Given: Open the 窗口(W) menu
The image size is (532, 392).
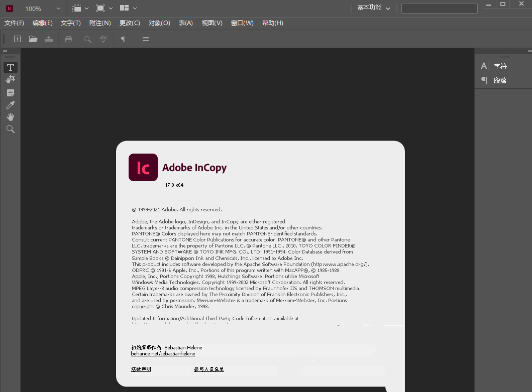Looking at the screenshot, I should point(242,23).
